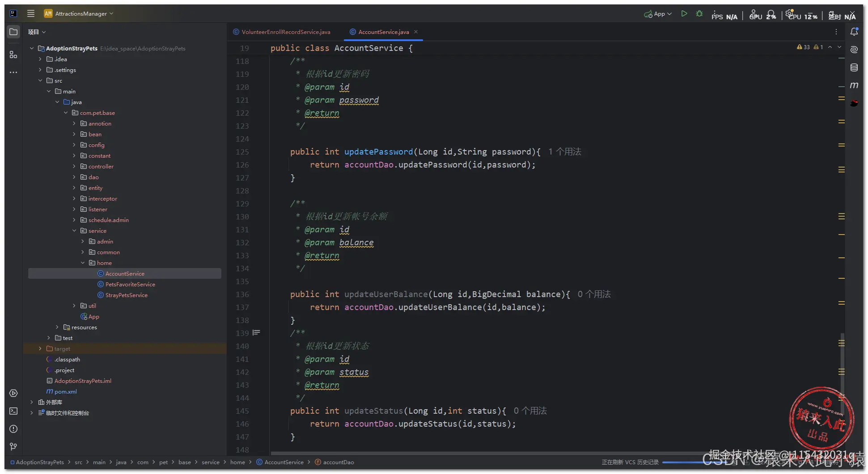This screenshot has width=868, height=474.
Task: Open the Problems tool window icon
Action: 13,429
